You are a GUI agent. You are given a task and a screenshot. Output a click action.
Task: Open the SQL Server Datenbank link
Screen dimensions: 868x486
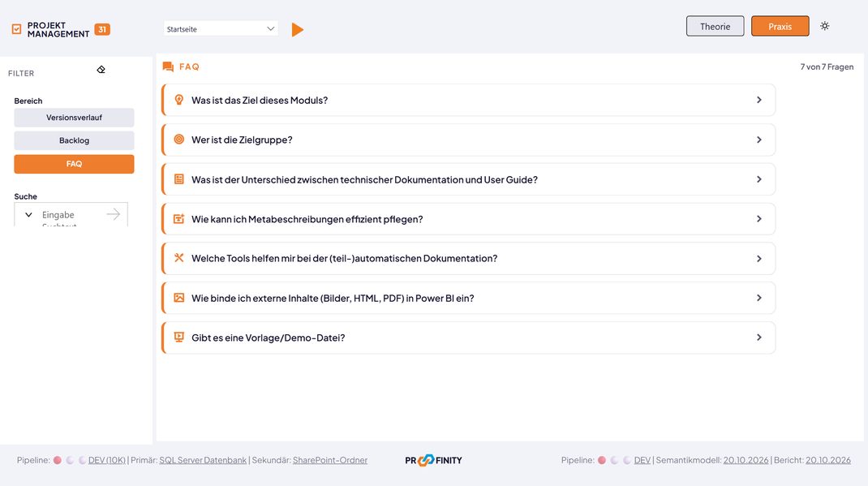click(203, 461)
